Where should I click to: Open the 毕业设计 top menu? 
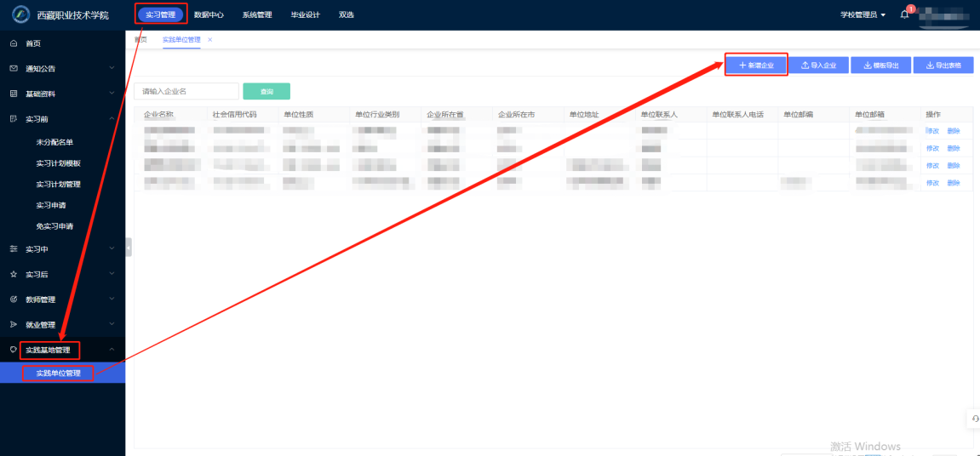[x=305, y=14]
